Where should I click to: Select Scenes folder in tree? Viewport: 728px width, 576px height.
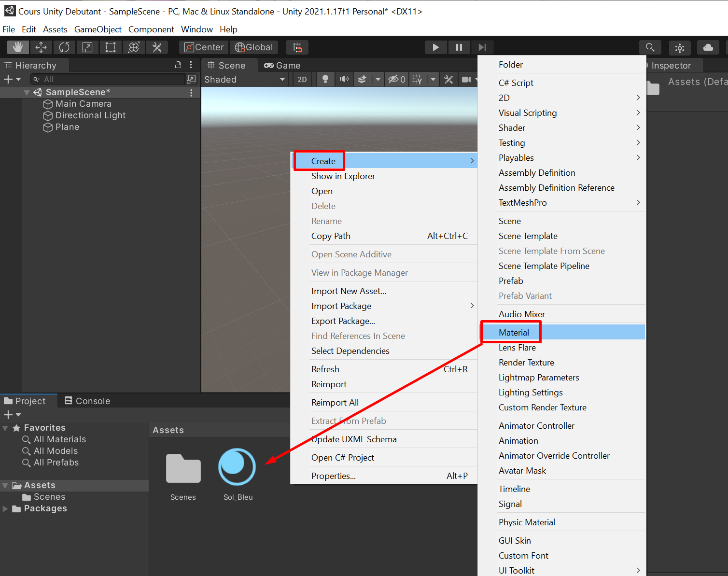pos(49,497)
